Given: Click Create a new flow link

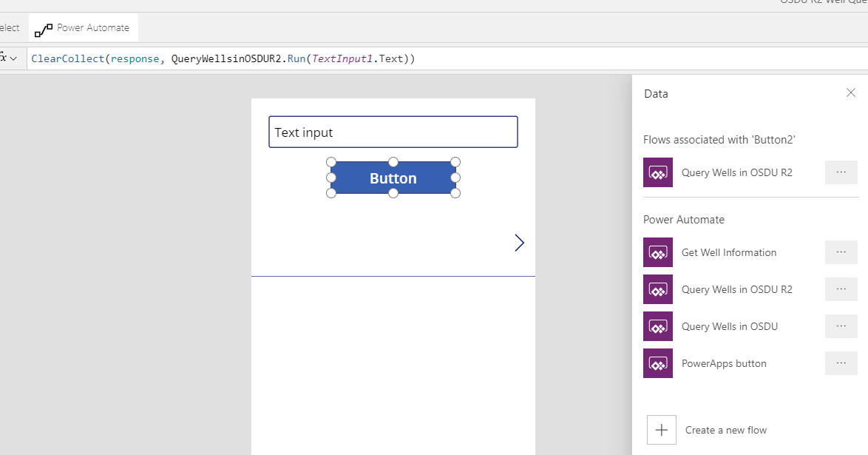Looking at the screenshot, I should (x=726, y=430).
